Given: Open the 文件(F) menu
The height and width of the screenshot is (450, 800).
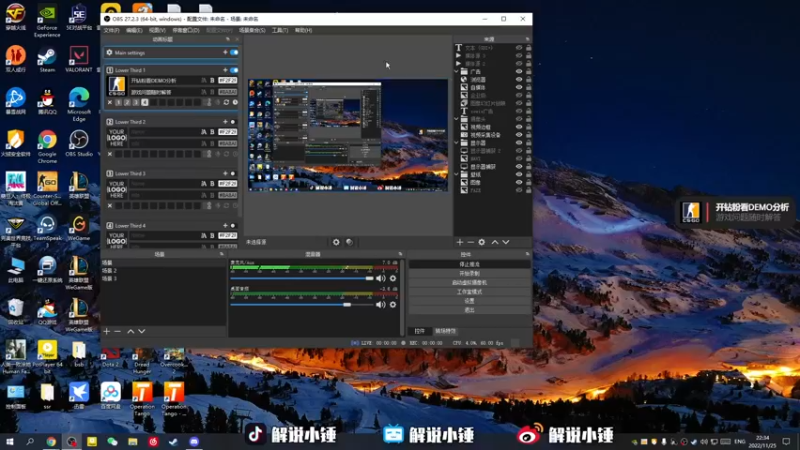Looking at the screenshot, I should pos(111,31).
